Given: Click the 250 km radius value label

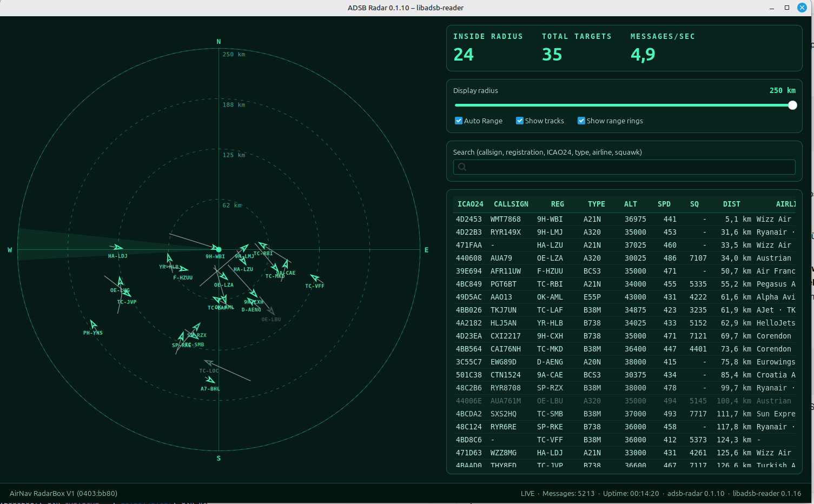Looking at the screenshot, I should pos(783,90).
